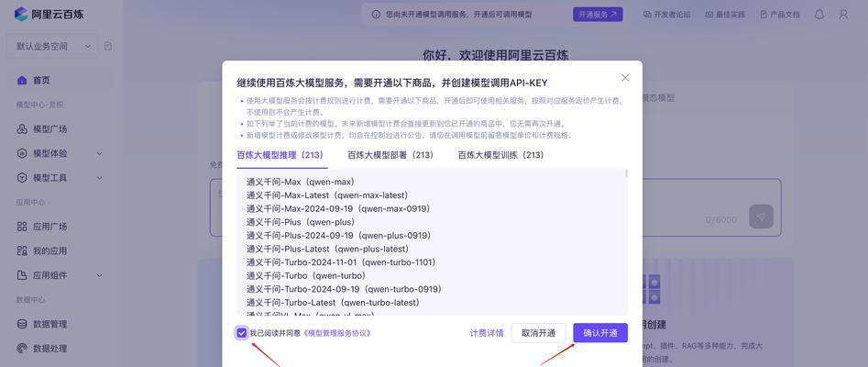
Task: Select 通义千问-Plus-Latest (qwen-plus-latest) row
Action: pos(328,249)
